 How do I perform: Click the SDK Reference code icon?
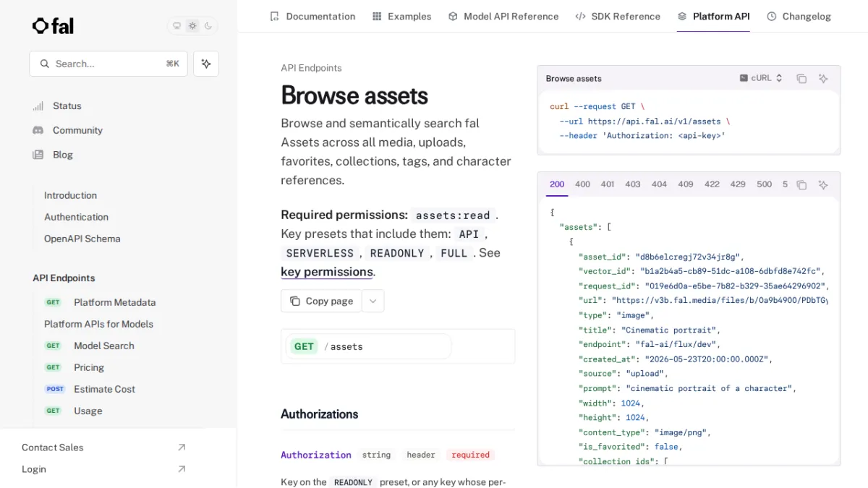[x=580, y=16]
